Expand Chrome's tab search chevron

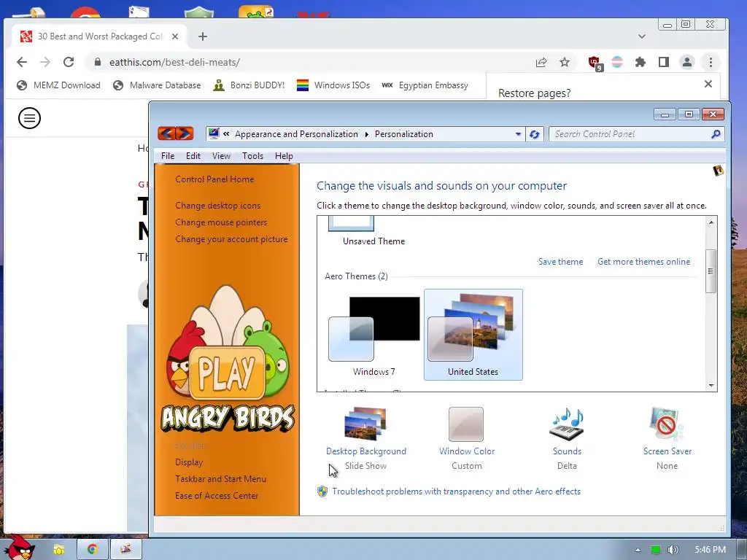coord(642,36)
